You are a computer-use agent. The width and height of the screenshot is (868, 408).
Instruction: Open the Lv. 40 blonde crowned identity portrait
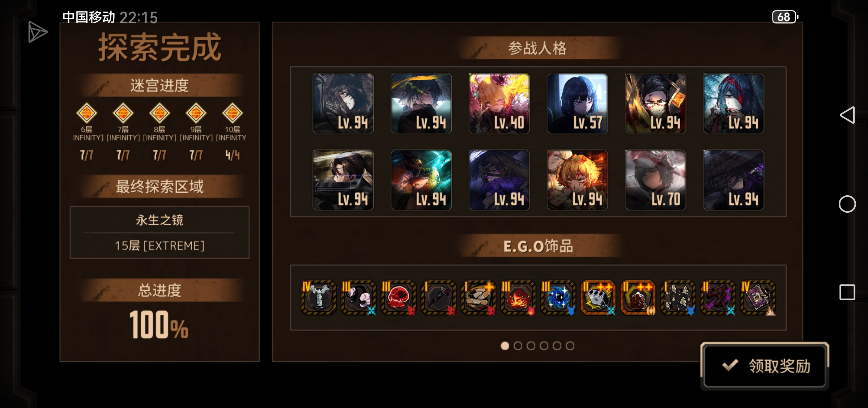tap(499, 103)
